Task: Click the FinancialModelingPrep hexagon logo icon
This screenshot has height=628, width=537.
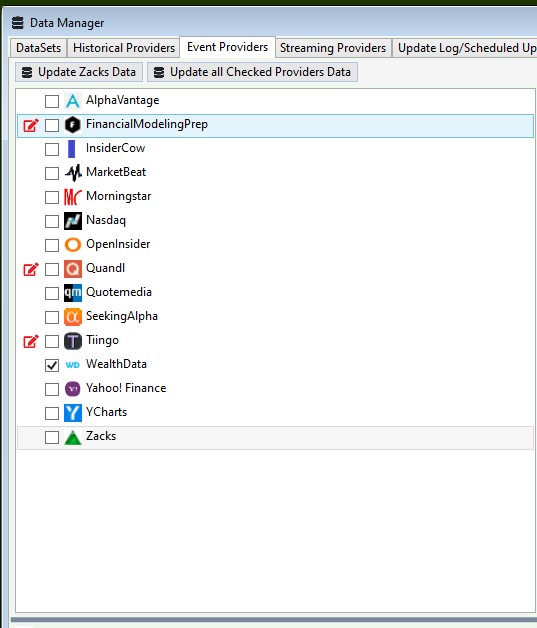Action: click(72, 125)
